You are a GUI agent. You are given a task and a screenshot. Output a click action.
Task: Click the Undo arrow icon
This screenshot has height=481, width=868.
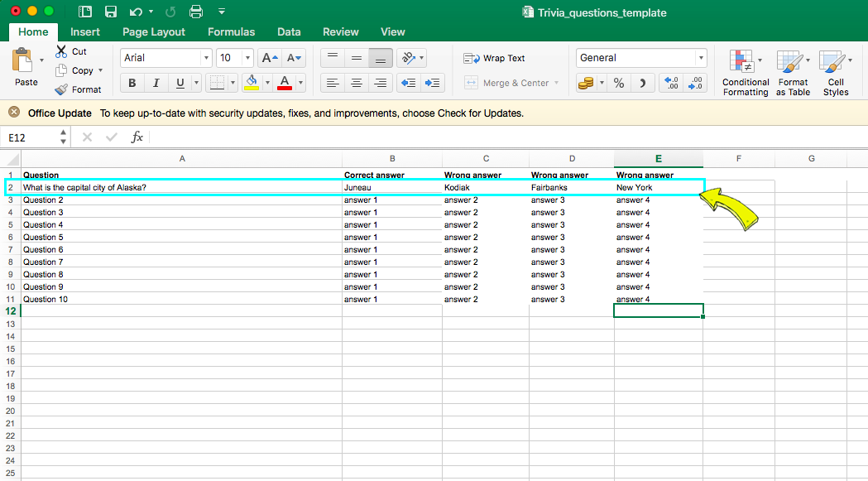click(137, 12)
